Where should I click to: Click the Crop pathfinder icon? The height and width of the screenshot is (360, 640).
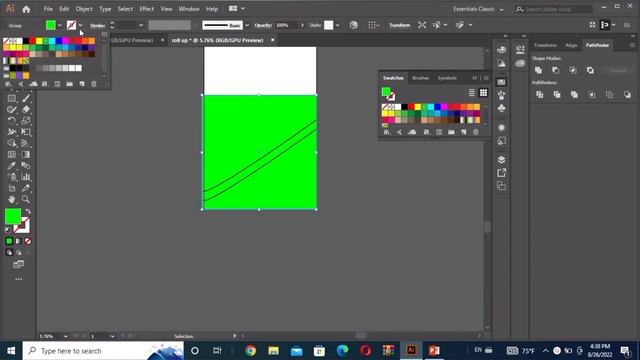click(x=592, y=95)
